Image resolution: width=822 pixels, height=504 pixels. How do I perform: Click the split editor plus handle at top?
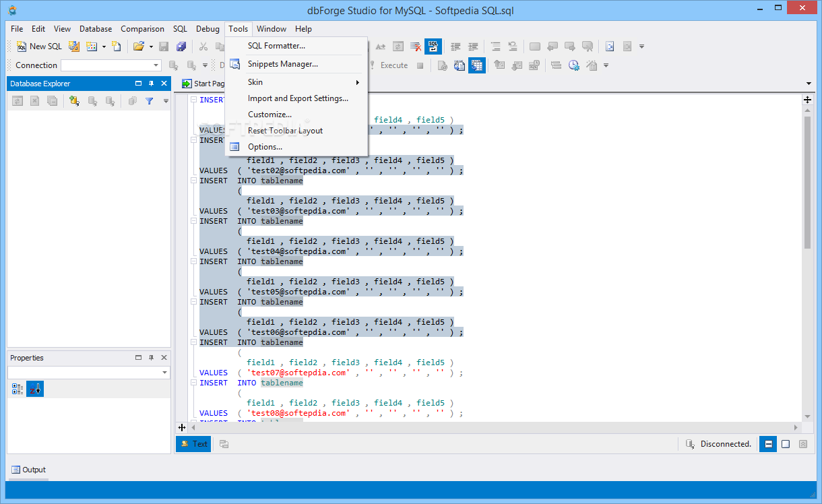coord(807,100)
